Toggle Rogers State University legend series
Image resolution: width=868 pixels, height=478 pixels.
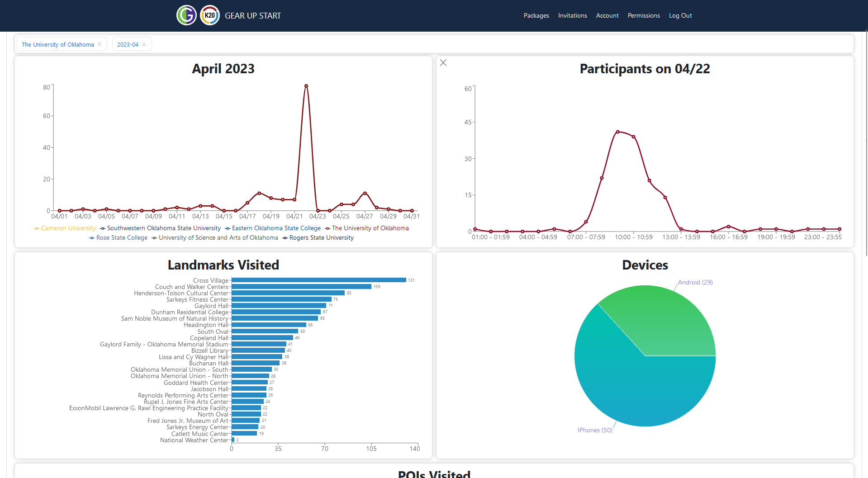pyautogui.click(x=318, y=238)
